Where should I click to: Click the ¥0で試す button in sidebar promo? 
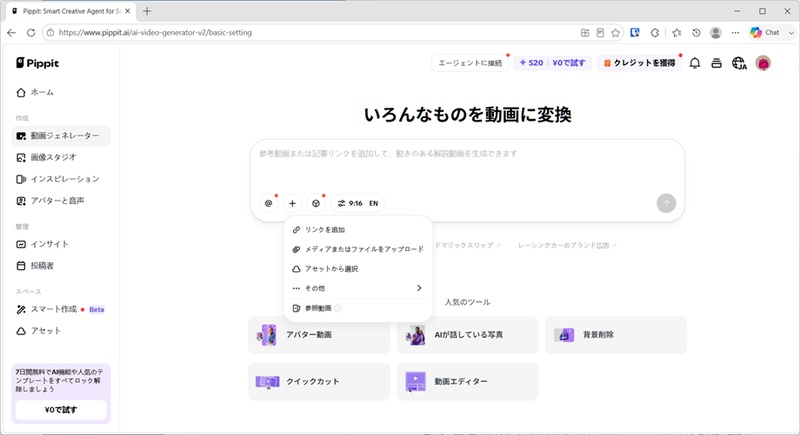coord(61,410)
